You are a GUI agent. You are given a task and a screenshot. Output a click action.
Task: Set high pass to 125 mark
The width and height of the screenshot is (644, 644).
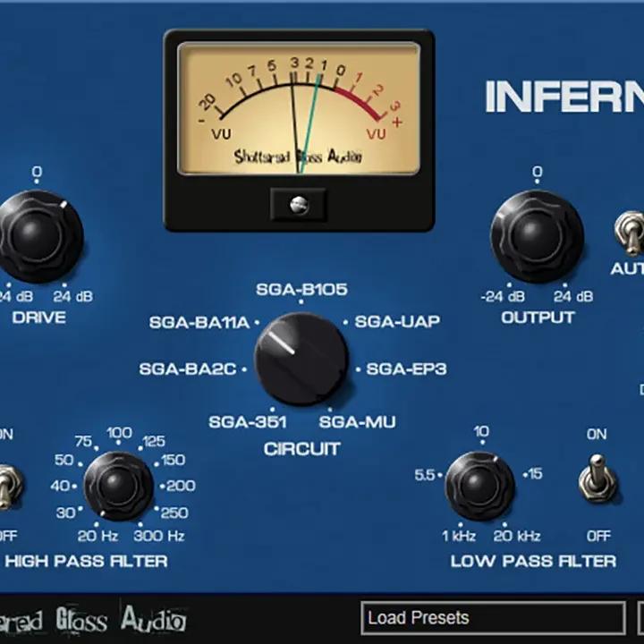[x=154, y=442]
